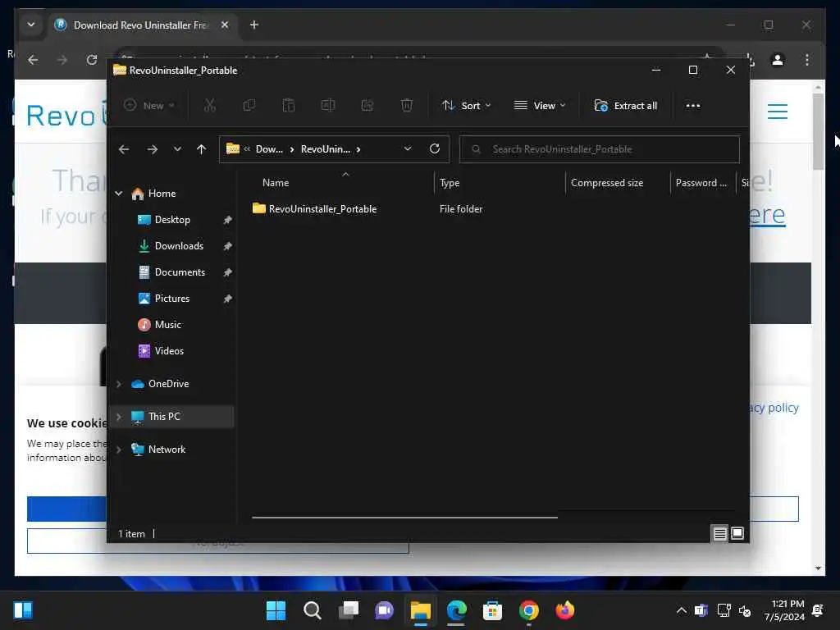This screenshot has width=840, height=630.
Task: Click Extract all button
Action: click(626, 106)
